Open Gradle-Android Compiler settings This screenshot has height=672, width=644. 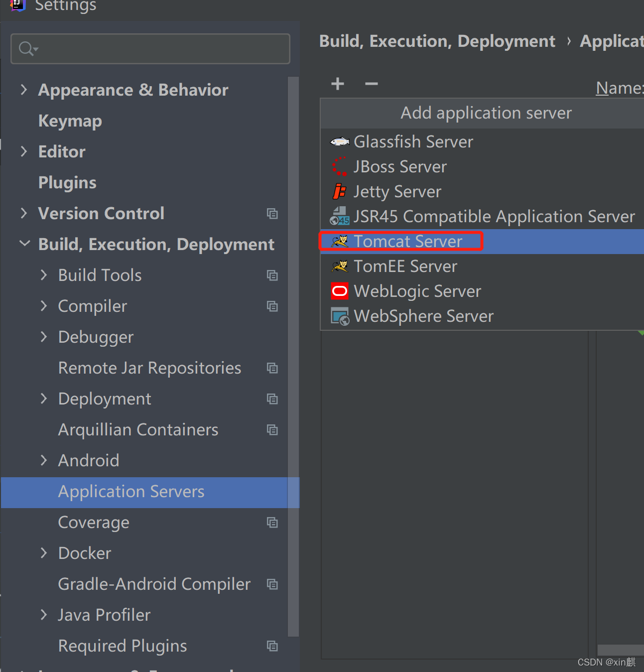pos(154,584)
